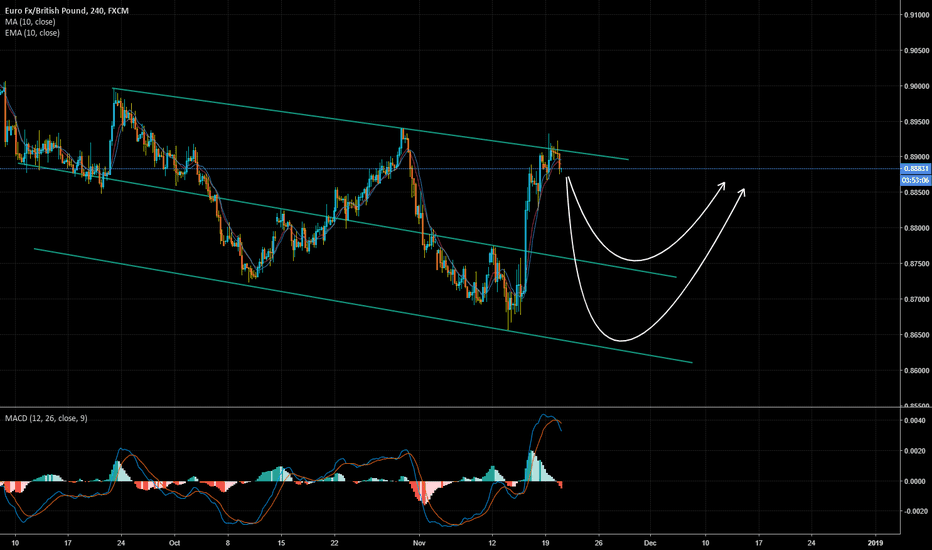Click the MACD 0.0020 axis label
This screenshot has height=550, width=932.
[x=914, y=451]
